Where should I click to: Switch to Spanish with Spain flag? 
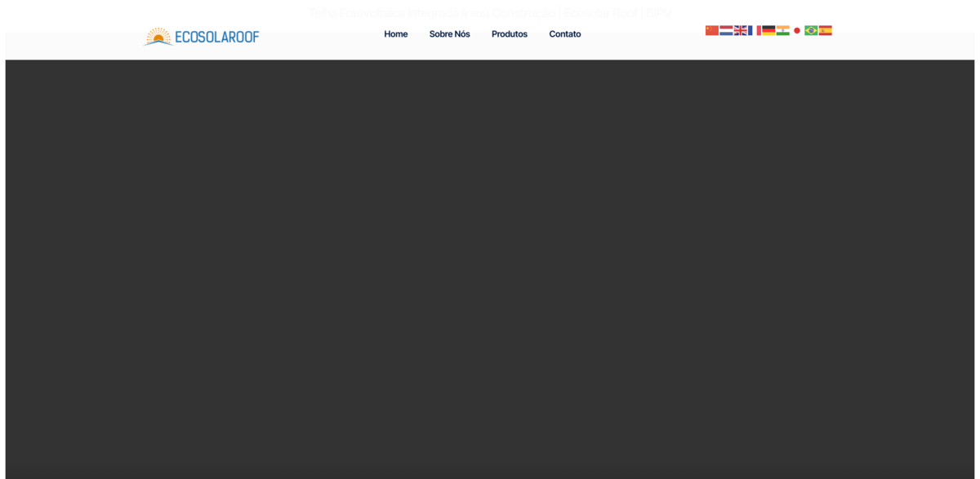[x=826, y=30]
